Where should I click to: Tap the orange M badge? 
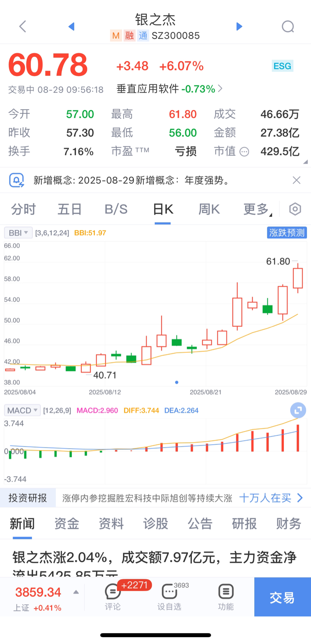116,36
